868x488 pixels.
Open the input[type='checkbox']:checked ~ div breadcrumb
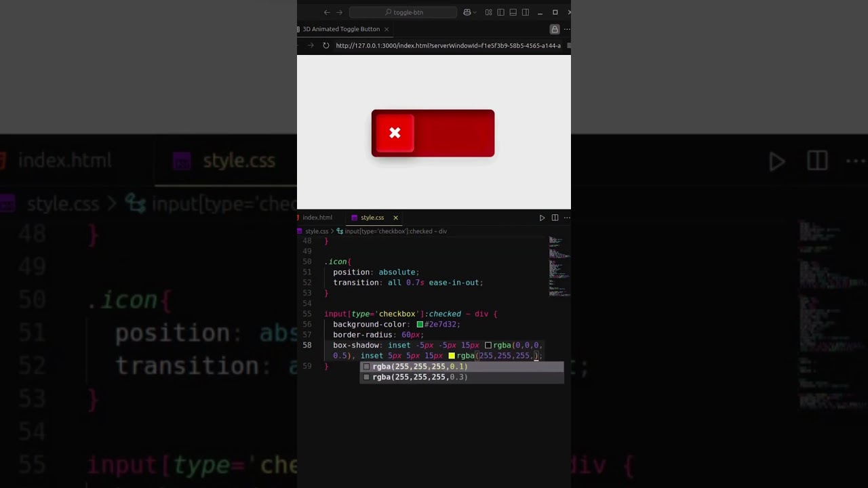pos(395,231)
